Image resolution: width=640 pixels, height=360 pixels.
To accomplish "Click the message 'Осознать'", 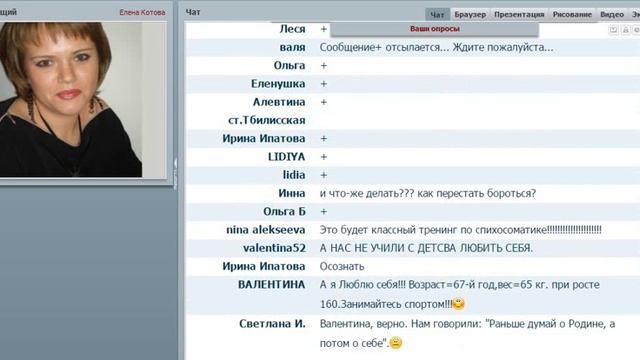I will tap(342, 267).
